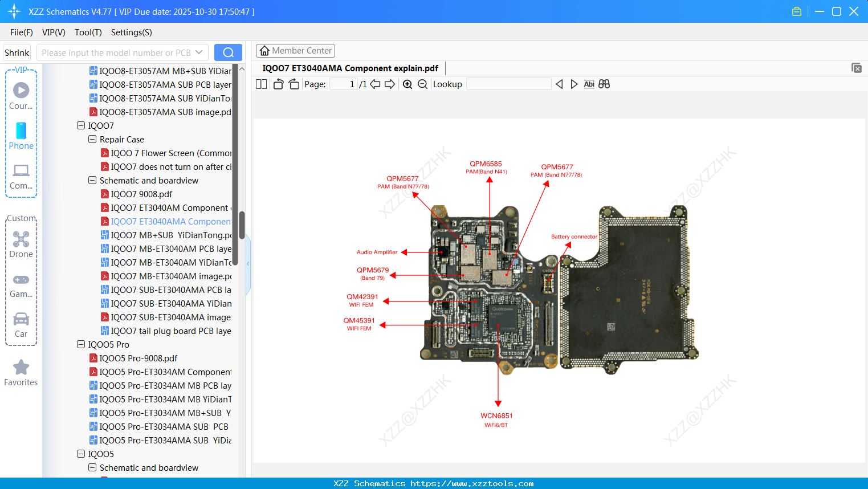Rotate the PDF page counterclockwise

(278, 84)
